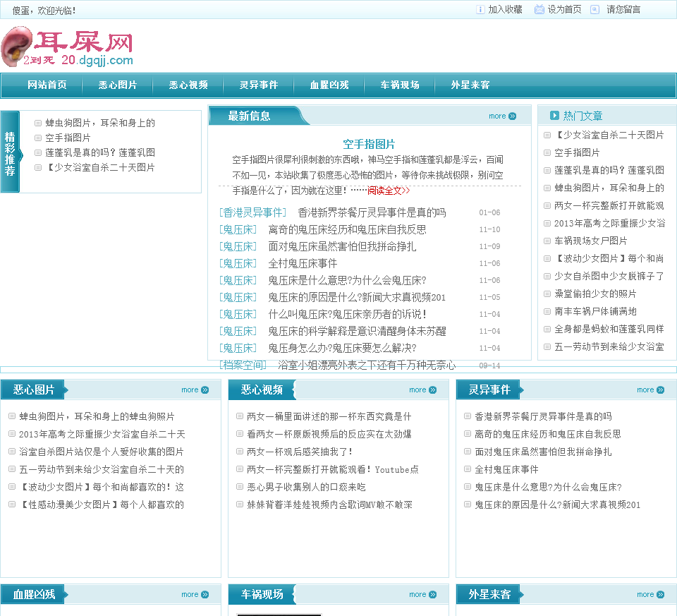
Task: Open 南丰车祸尸体铺满地 in 热门文章
Action: (x=595, y=311)
